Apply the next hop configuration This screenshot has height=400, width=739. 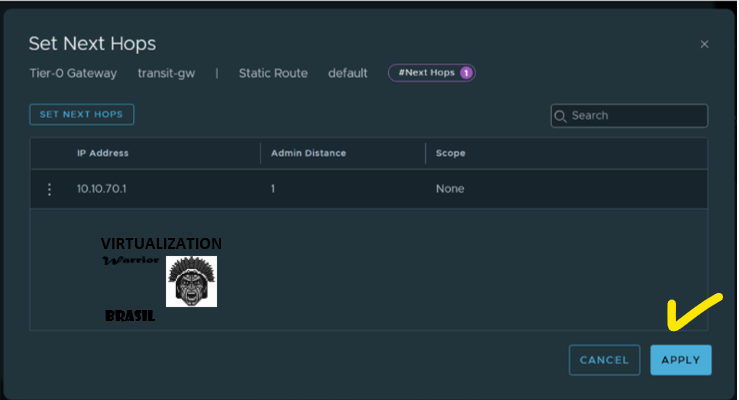point(681,360)
